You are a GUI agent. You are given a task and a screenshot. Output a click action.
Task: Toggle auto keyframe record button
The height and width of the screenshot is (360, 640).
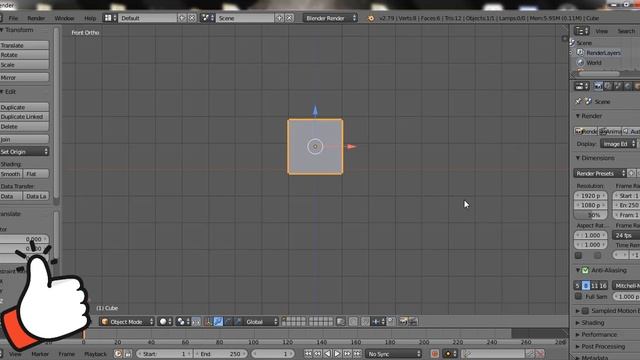click(435, 354)
